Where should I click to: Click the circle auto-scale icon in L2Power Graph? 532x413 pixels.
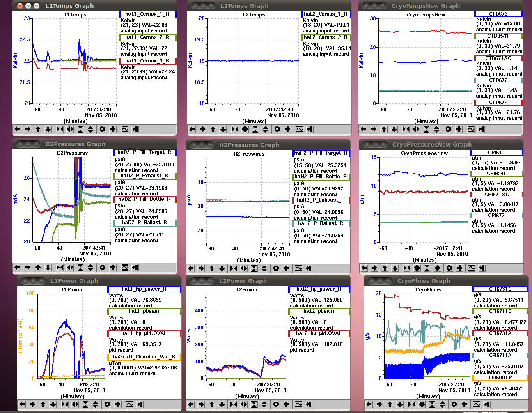point(276,404)
